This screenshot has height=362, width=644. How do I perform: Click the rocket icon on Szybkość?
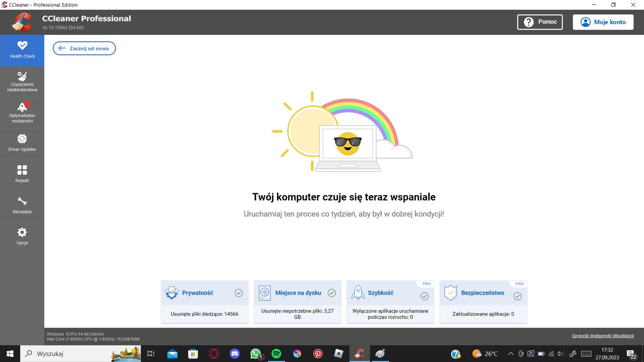[x=358, y=293]
